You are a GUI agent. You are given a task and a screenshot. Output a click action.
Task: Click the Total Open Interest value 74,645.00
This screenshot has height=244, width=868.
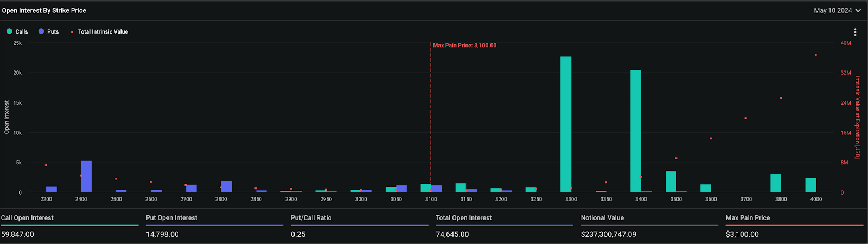(452, 234)
